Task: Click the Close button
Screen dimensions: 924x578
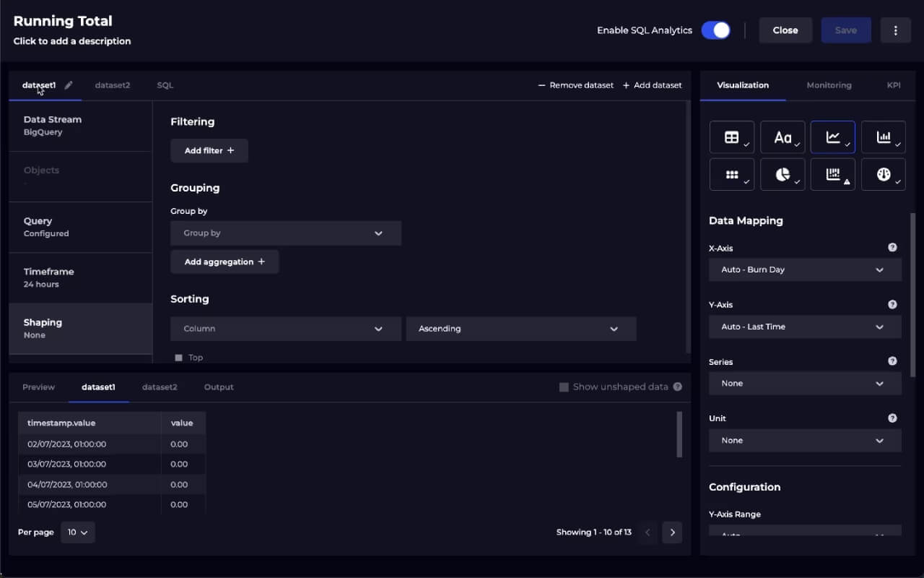Action: point(785,30)
